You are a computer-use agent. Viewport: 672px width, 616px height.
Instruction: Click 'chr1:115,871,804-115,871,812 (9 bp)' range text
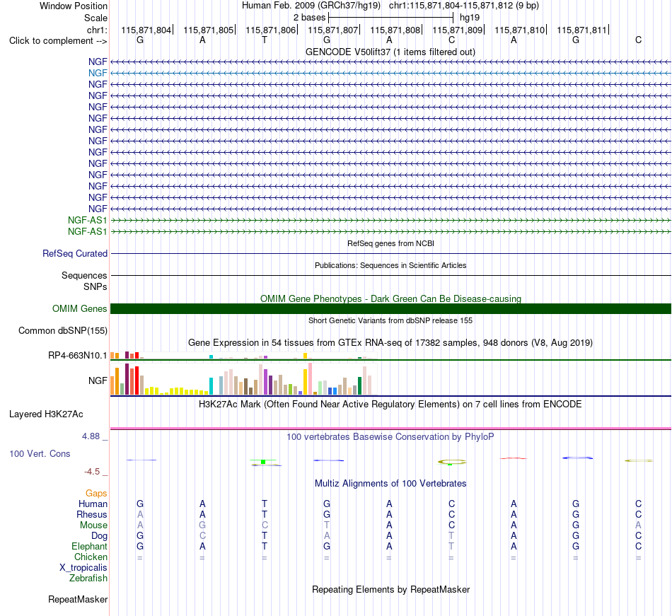pyautogui.click(x=464, y=6)
